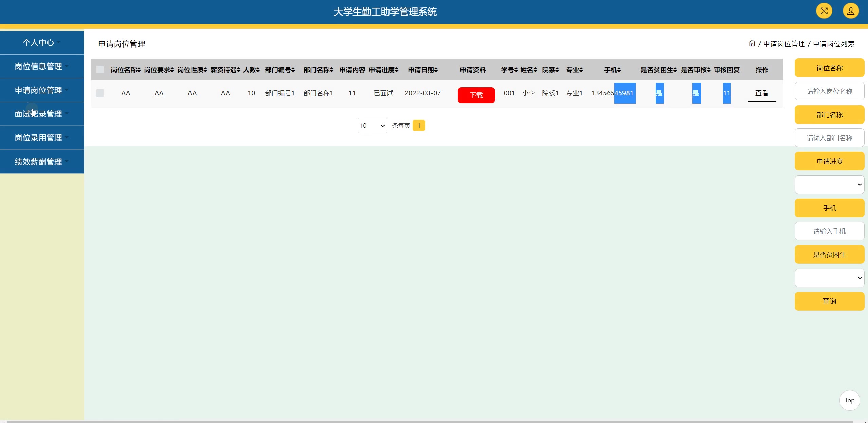
Task: Sort table by 院系 column
Action: point(550,70)
